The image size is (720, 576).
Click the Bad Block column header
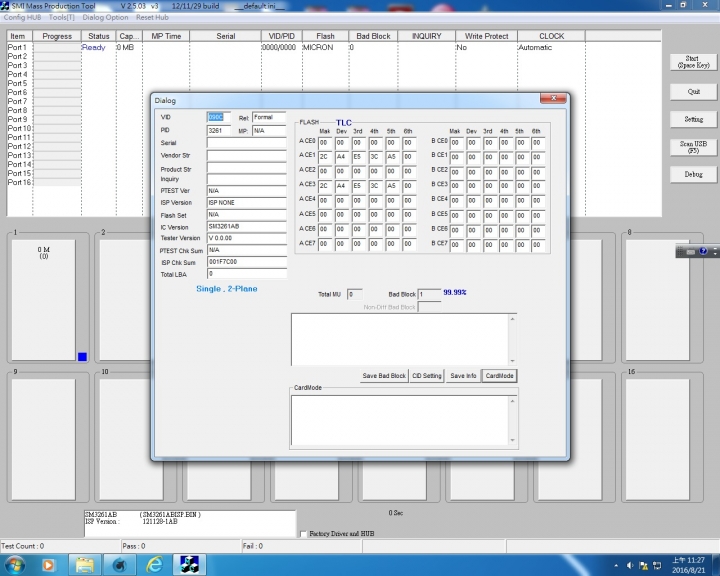point(373,36)
